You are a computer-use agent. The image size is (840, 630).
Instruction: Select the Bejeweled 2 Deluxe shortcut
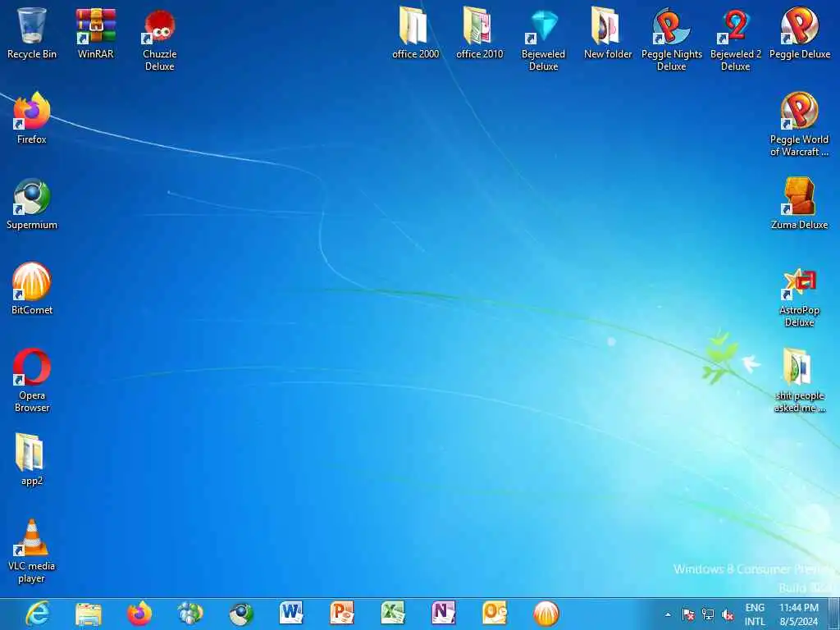click(736, 39)
